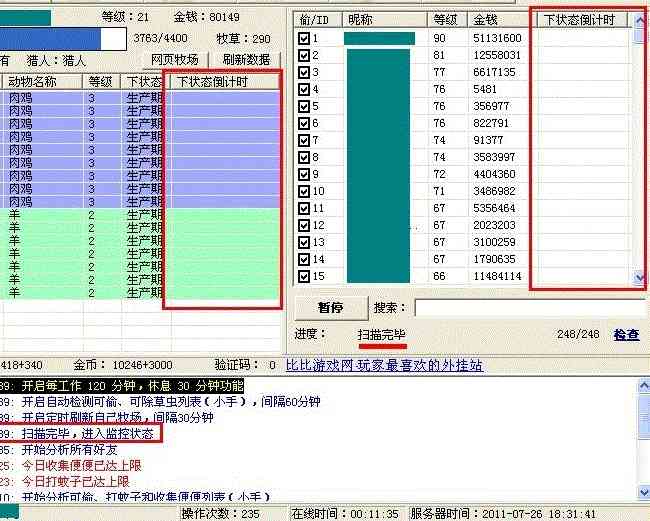The width and height of the screenshot is (650, 521).
Task: Click money value 6617135
Action: coord(494,72)
